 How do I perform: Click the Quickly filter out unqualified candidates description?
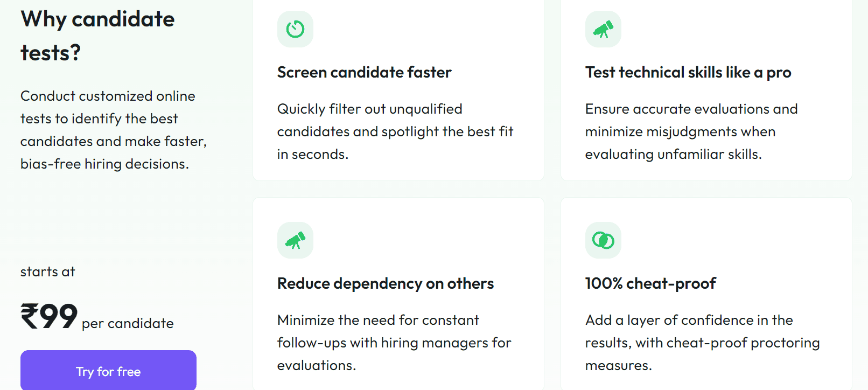(x=395, y=131)
